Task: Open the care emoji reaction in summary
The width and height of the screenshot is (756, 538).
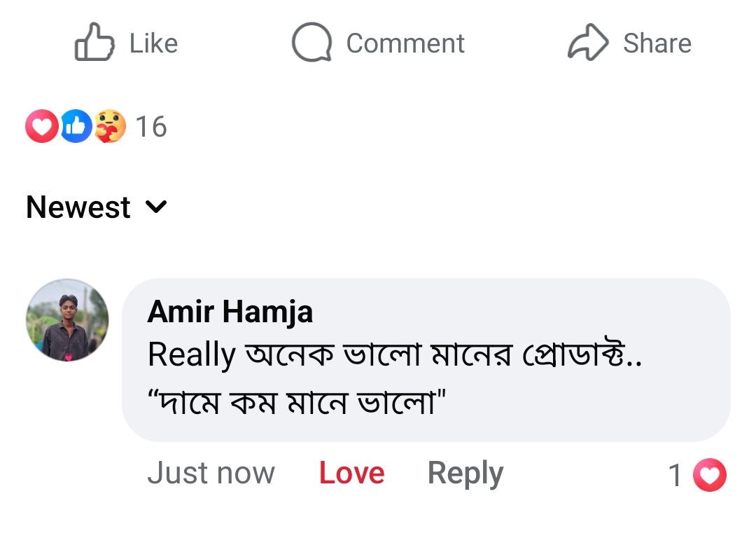Action: coord(110,126)
